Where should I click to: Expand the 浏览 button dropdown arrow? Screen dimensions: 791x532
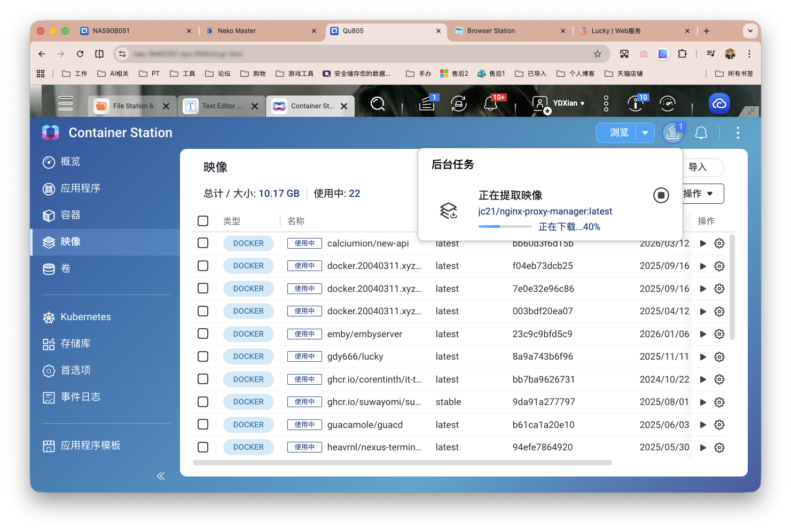coord(645,133)
